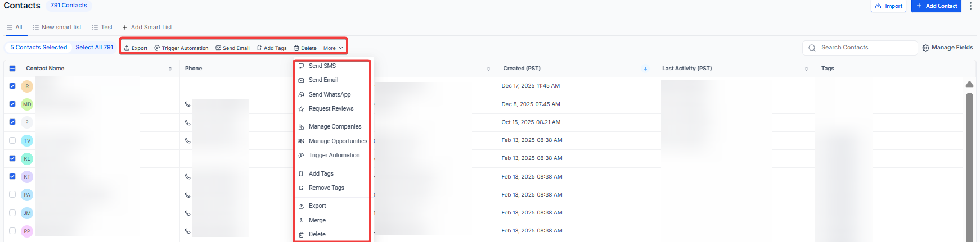Click the 5 Contacts Selected label
This screenshot has height=242, width=980.
coord(39,47)
